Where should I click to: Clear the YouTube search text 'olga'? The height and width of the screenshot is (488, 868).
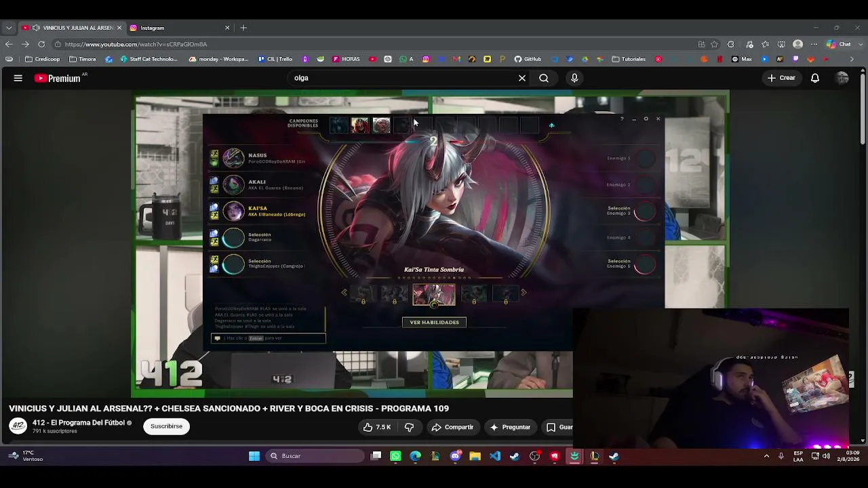coord(522,78)
